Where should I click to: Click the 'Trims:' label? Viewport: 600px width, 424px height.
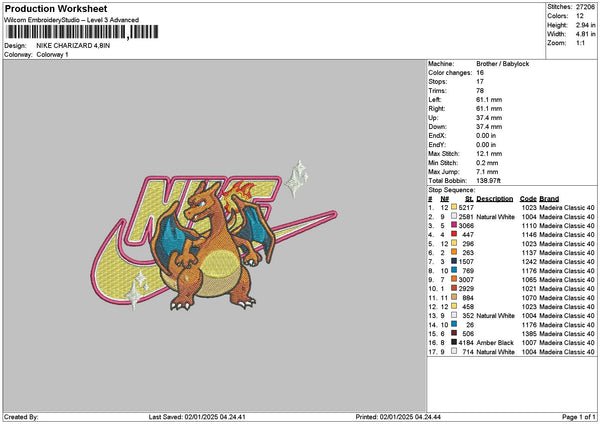[x=437, y=91]
